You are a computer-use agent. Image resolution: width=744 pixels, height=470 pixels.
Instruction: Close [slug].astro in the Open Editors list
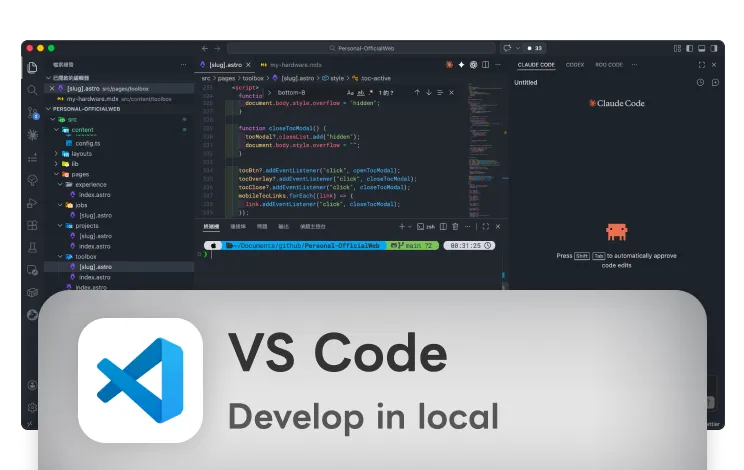click(x=52, y=89)
